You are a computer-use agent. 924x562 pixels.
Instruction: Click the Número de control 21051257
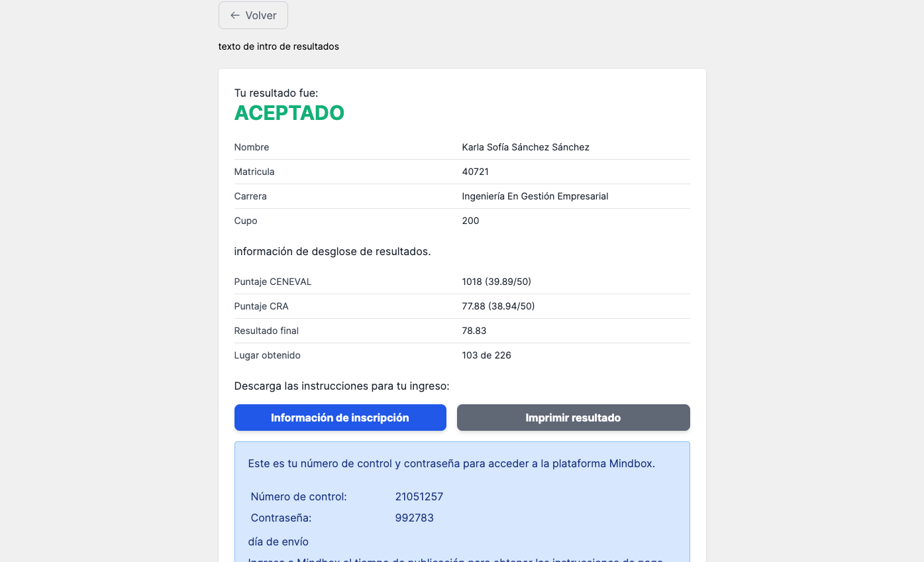419,496
